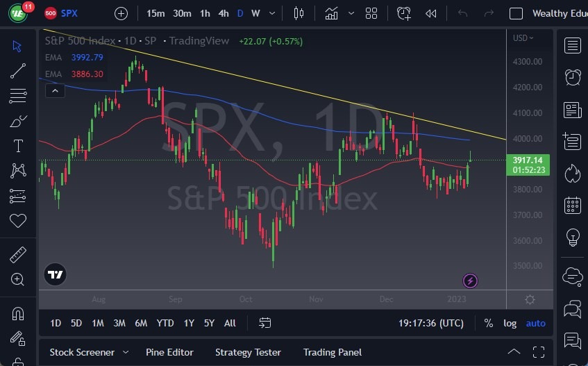Open the heart favorites icons tool
The width and height of the screenshot is (588, 366).
(17, 220)
